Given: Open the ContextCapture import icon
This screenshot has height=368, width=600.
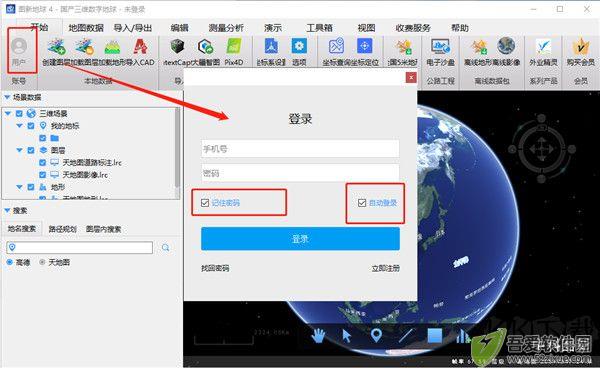Looking at the screenshot, I should coord(177,47).
